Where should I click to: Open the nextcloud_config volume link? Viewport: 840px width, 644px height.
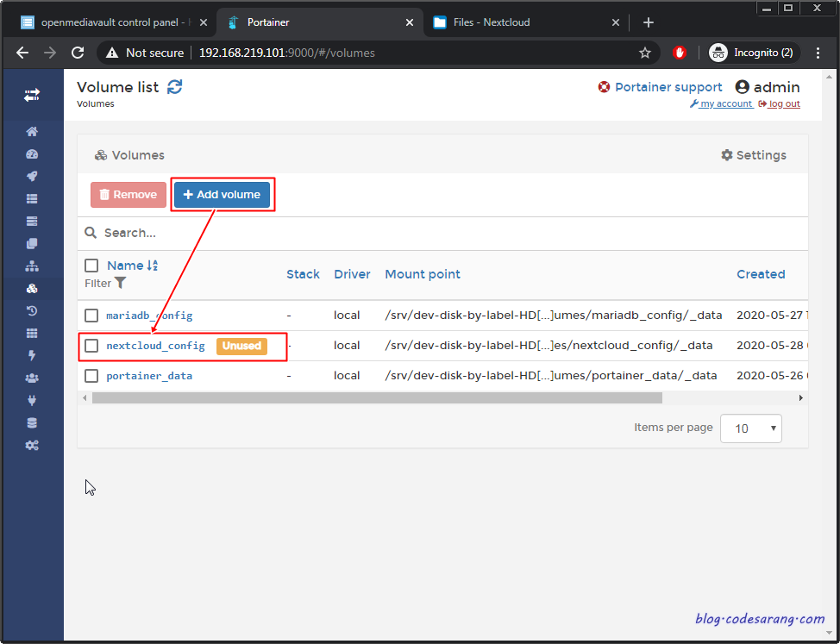coord(155,346)
